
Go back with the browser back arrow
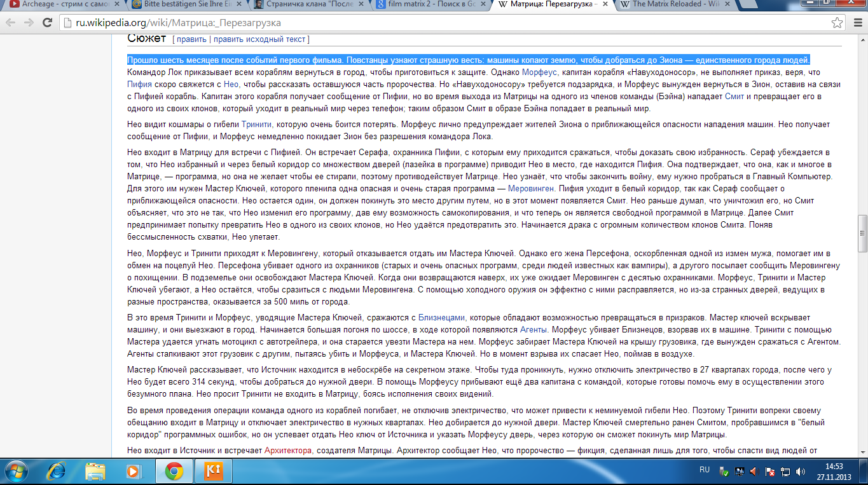click(10, 23)
